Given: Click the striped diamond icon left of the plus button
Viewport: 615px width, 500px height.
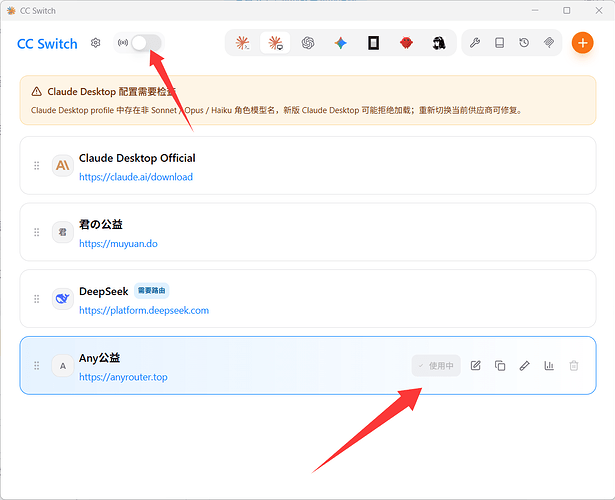Looking at the screenshot, I should tap(549, 43).
